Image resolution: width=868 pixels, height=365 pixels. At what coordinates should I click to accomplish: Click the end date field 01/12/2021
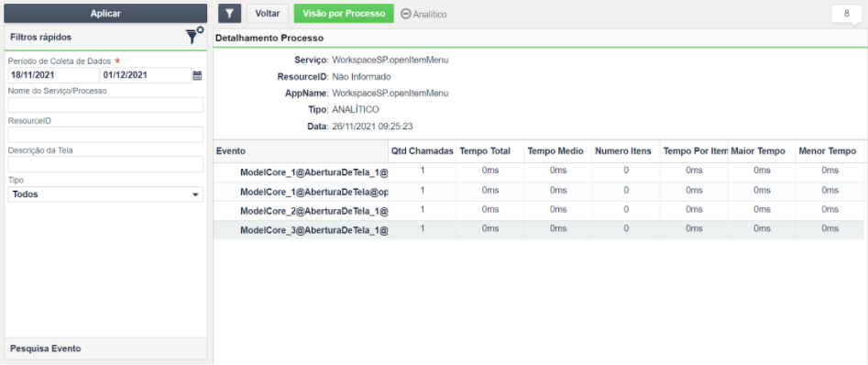pos(146,75)
